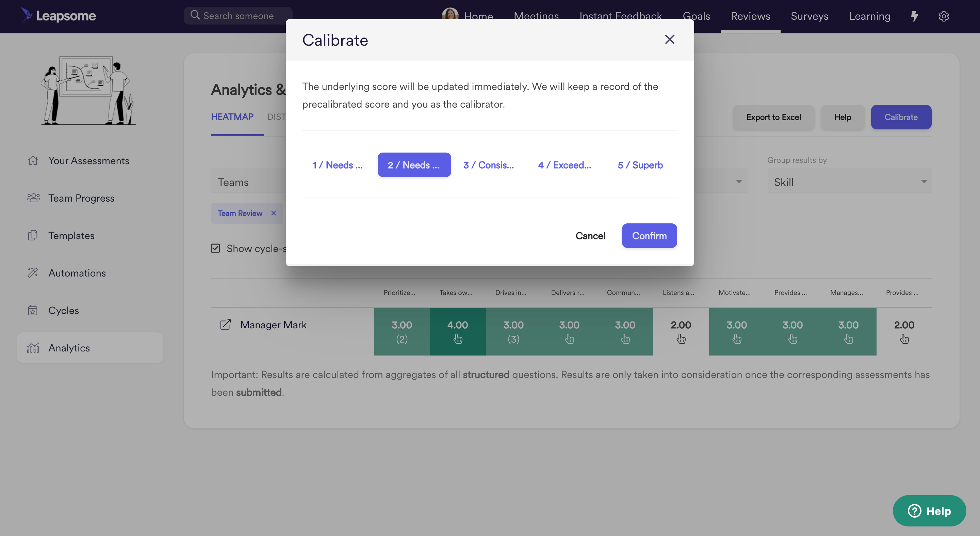Select Your Assessments home icon
This screenshot has height=536, width=980.
click(33, 160)
